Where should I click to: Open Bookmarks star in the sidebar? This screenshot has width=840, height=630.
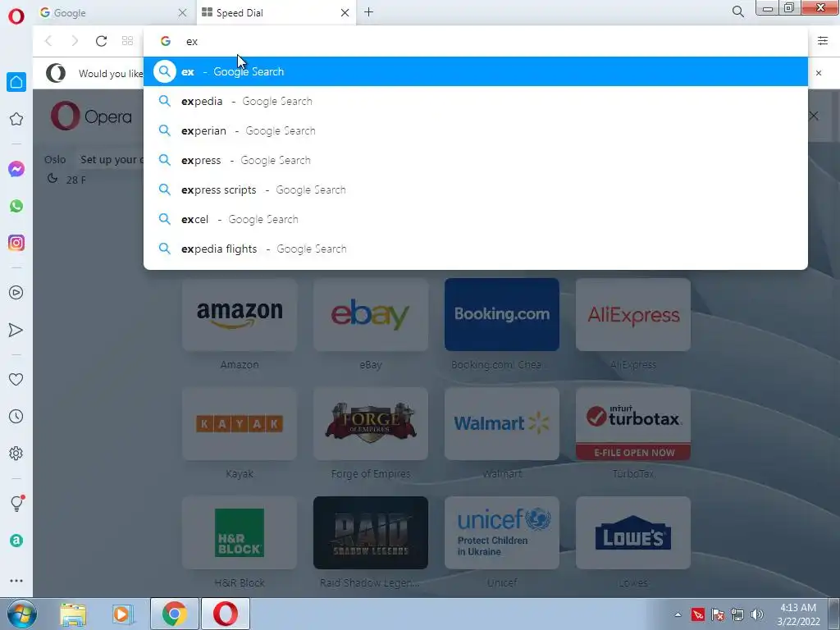coord(16,119)
